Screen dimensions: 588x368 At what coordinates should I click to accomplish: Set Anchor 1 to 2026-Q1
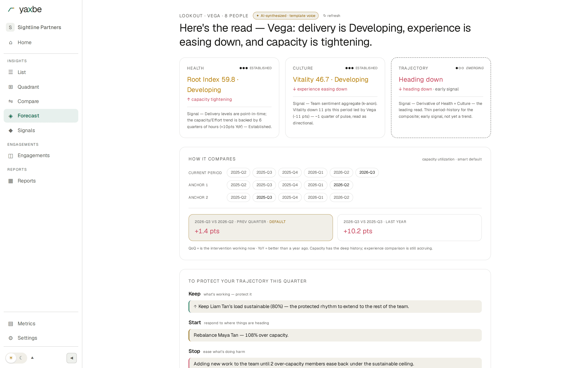(x=315, y=185)
